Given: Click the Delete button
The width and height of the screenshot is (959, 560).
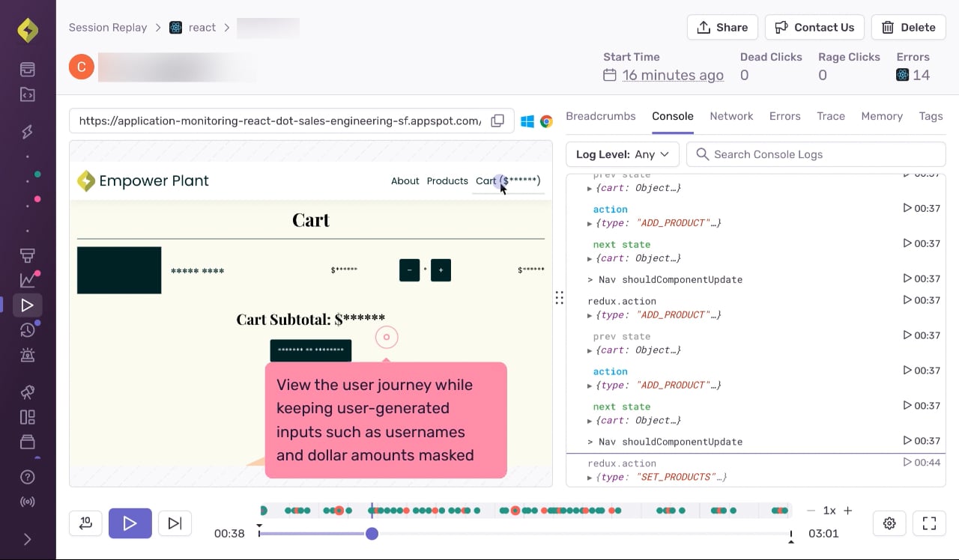Looking at the screenshot, I should 908,27.
